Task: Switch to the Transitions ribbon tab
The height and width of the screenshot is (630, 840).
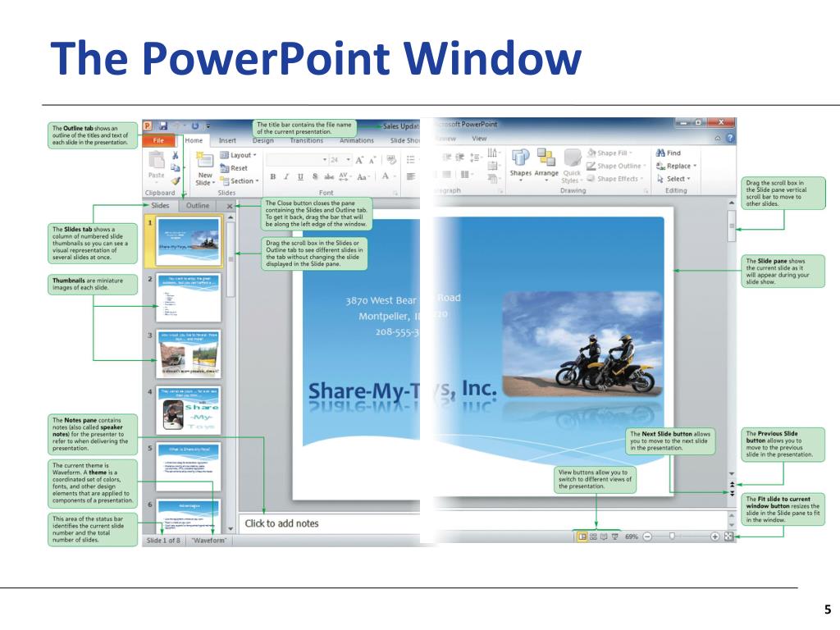Action: [x=307, y=140]
